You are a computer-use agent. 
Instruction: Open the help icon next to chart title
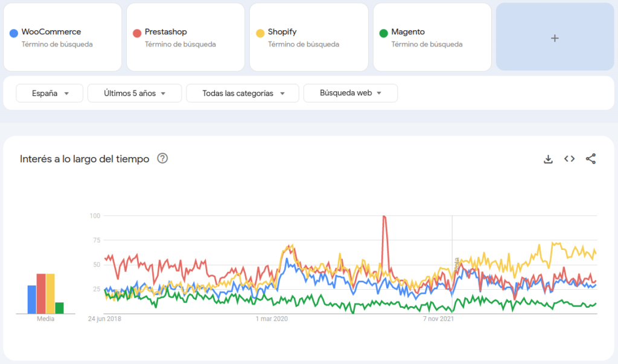pyautogui.click(x=162, y=159)
